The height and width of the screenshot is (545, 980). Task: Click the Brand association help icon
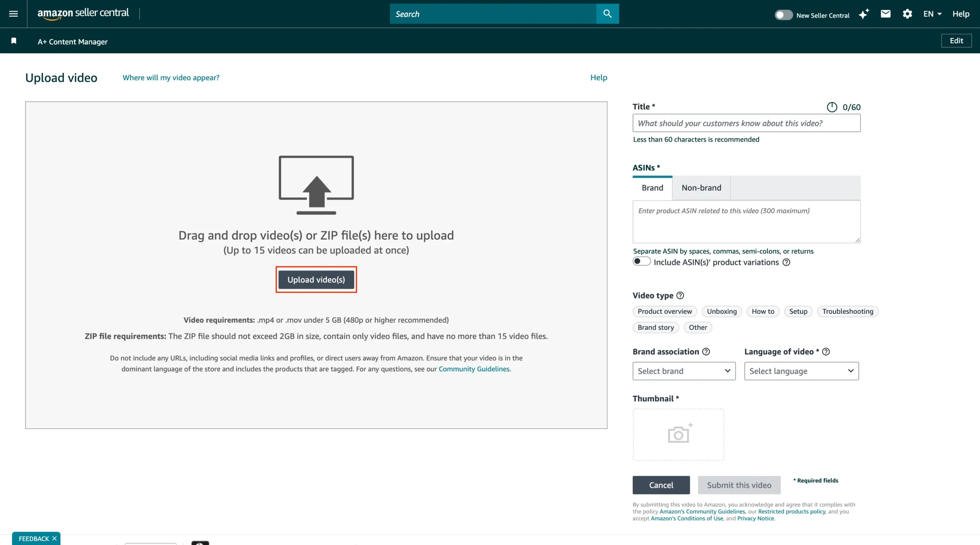pos(706,352)
